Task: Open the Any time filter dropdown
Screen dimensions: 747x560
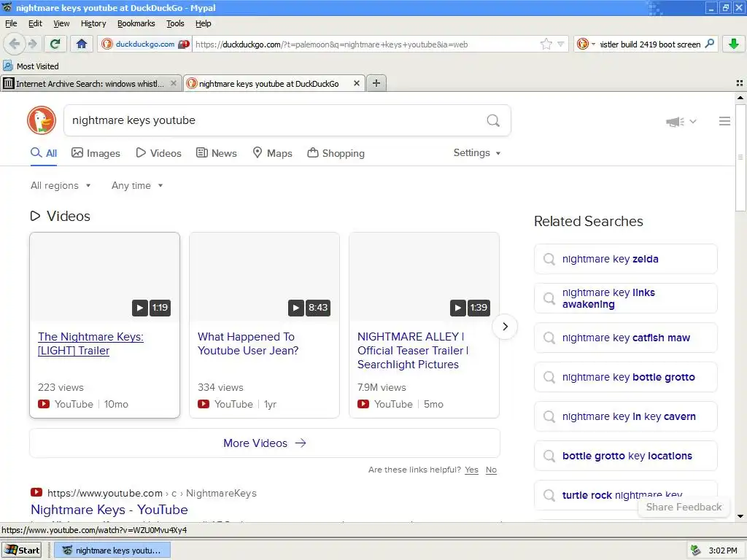Action: click(137, 186)
